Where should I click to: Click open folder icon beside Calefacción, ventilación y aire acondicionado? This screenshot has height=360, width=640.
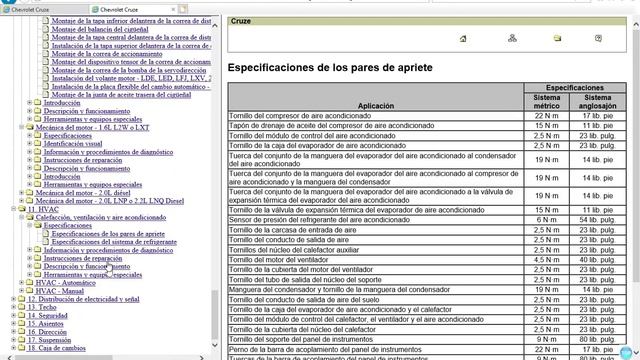tap(30, 217)
